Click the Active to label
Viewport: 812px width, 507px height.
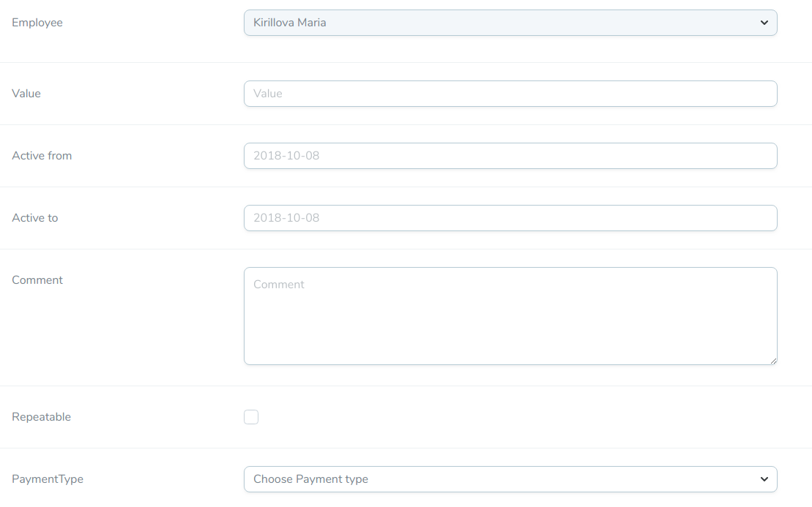tap(35, 218)
